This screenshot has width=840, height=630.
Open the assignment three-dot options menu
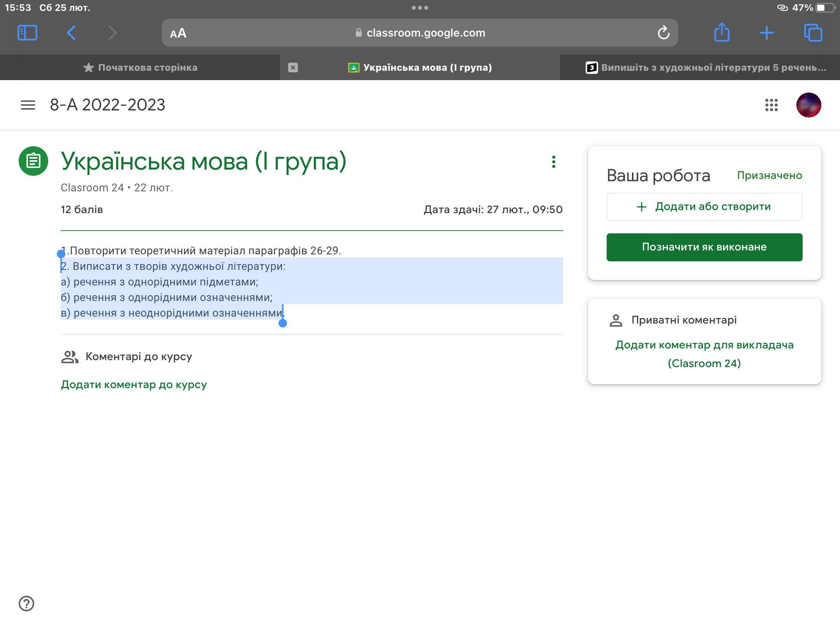pos(553,162)
